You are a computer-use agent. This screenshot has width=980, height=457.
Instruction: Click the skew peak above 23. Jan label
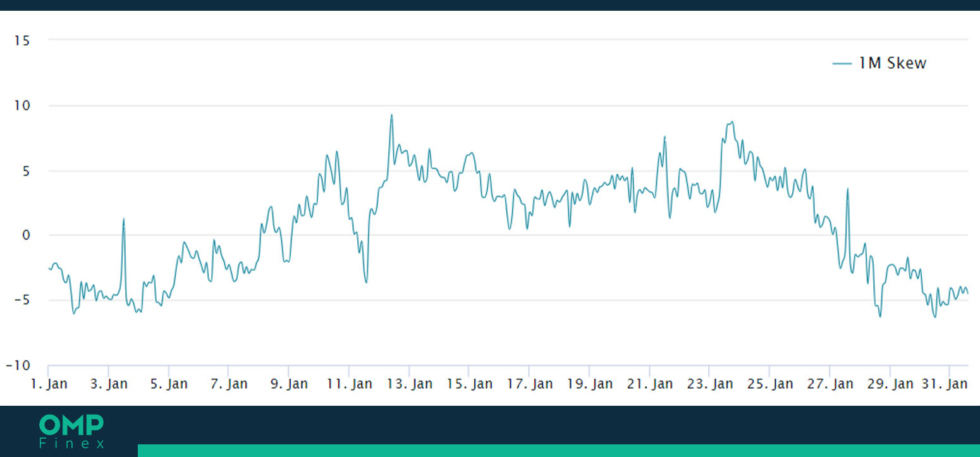(x=732, y=123)
